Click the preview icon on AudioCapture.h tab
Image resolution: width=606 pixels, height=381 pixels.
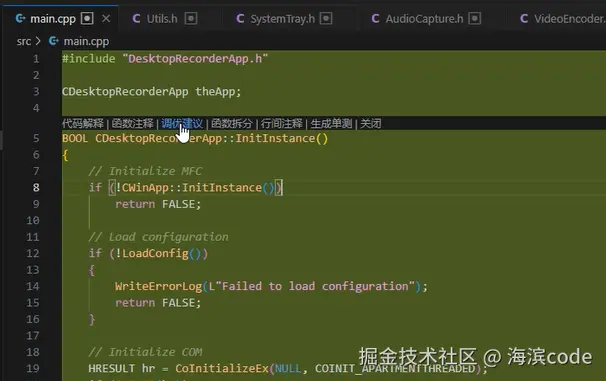(x=475, y=19)
